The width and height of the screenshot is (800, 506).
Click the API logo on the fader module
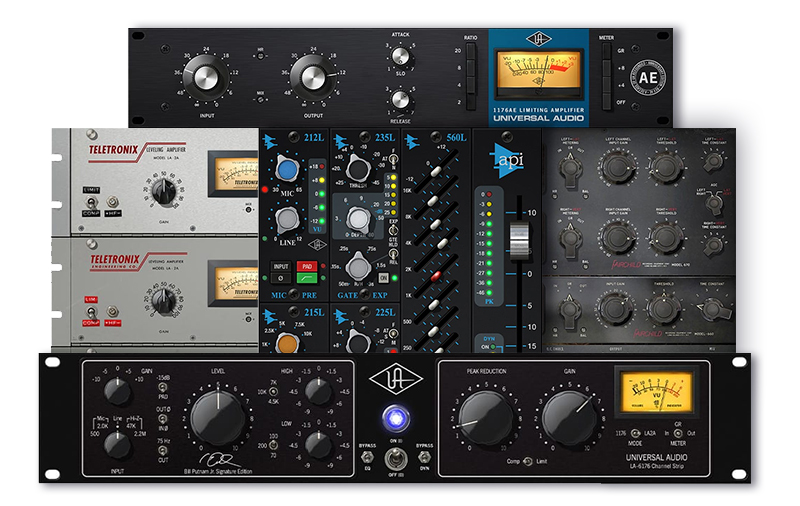[x=505, y=160]
